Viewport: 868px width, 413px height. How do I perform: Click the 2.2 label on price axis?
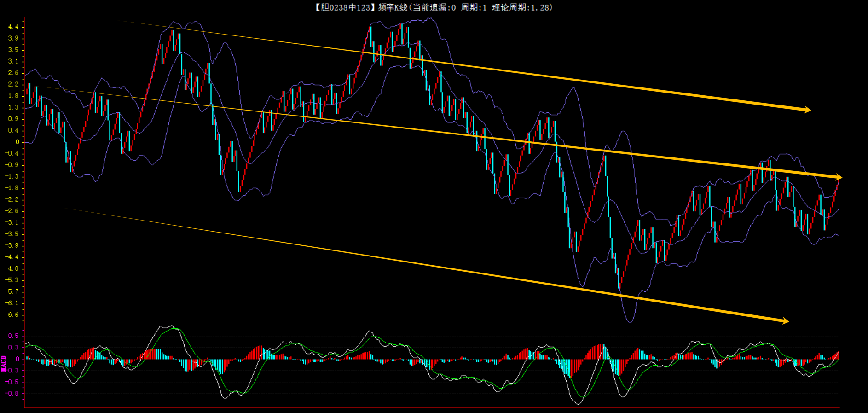point(13,84)
